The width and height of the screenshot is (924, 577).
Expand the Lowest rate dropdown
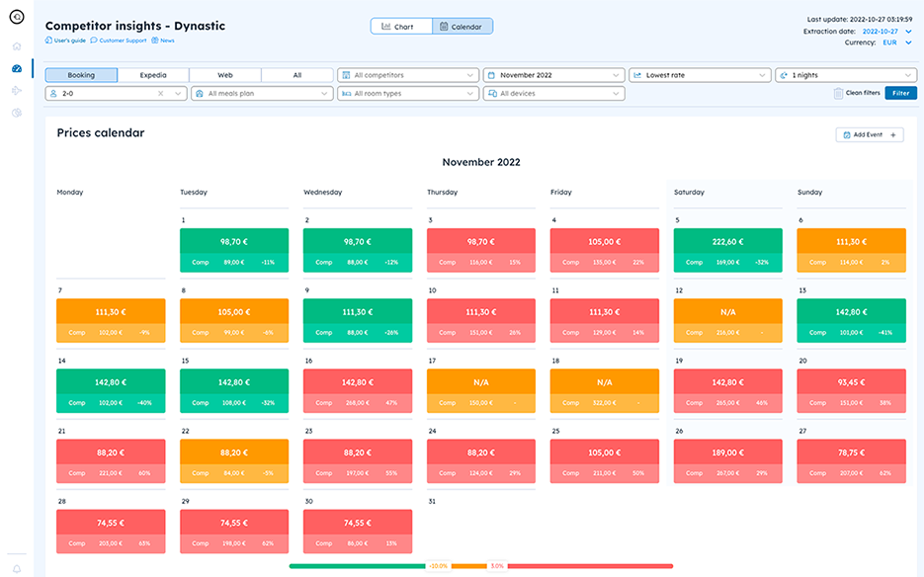[x=700, y=75]
